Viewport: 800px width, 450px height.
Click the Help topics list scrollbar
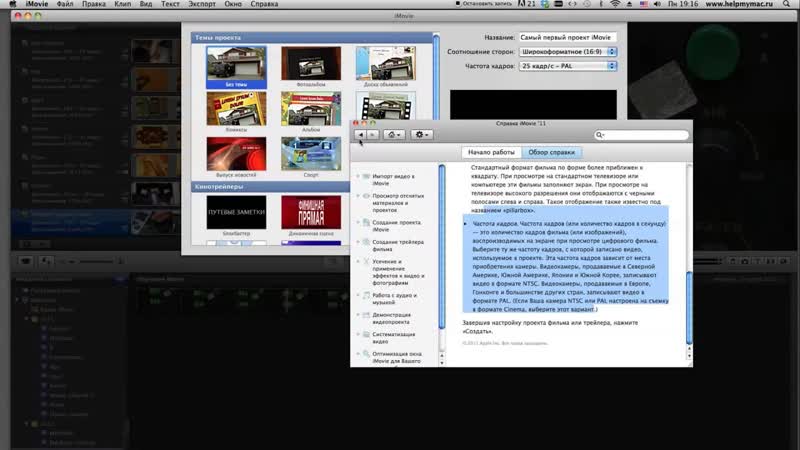pos(442,246)
